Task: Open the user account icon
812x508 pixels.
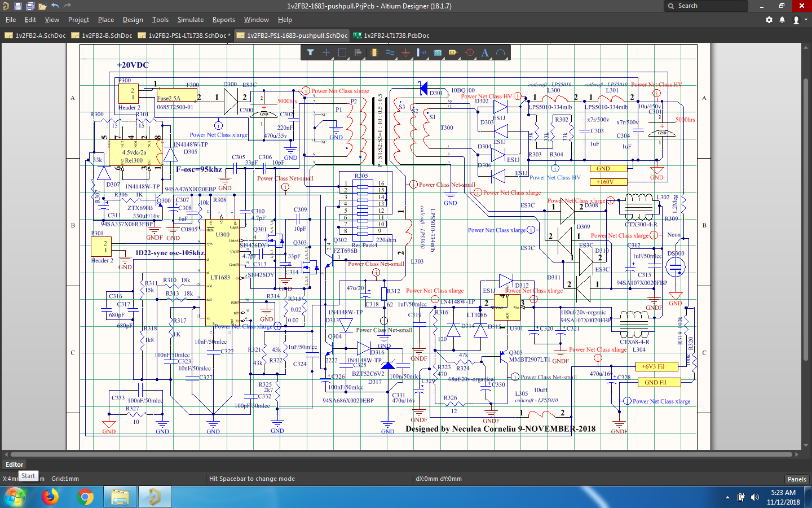Action: (796, 20)
